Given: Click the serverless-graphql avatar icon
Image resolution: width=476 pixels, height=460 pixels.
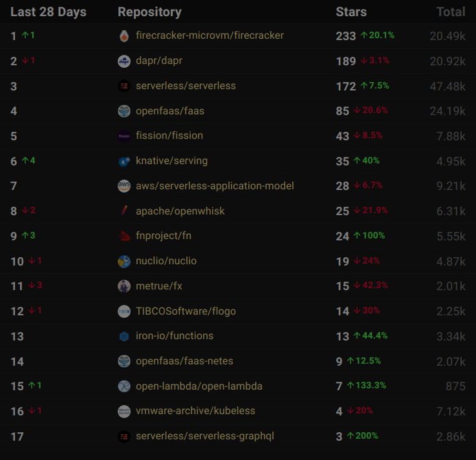Looking at the screenshot, I should (124, 437).
